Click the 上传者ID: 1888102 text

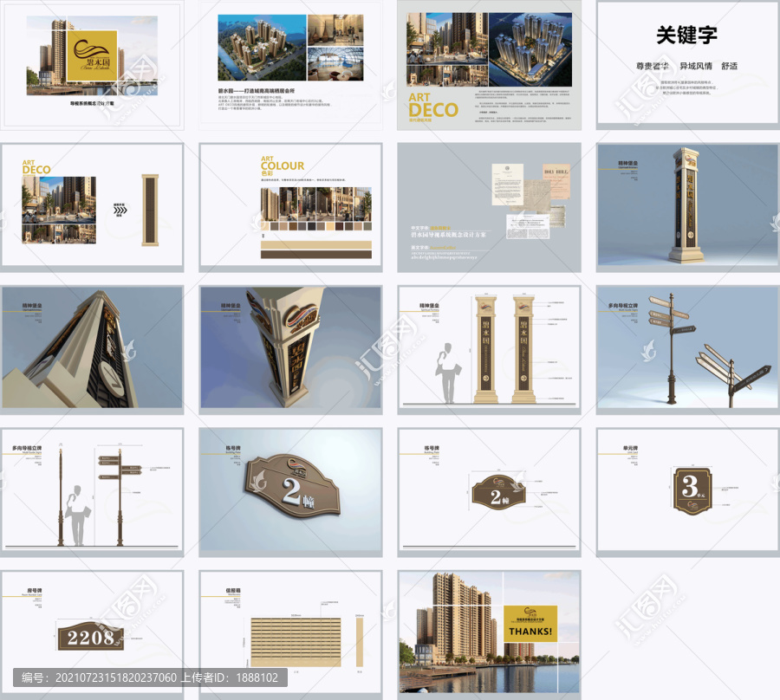(x=229, y=677)
